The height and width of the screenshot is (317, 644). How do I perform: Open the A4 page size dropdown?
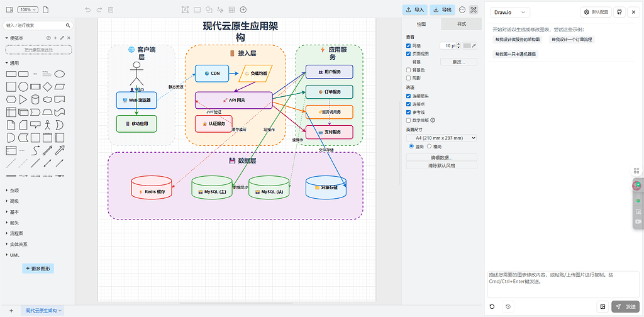point(441,138)
